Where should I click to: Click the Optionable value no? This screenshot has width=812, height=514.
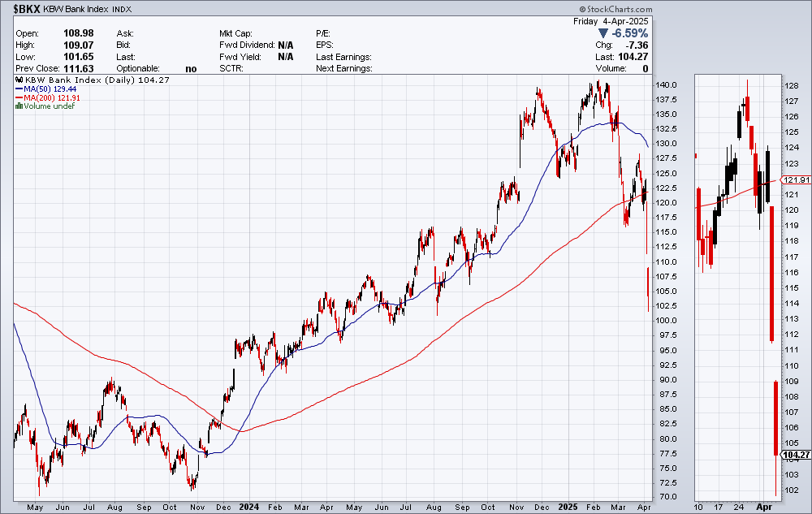pyautogui.click(x=191, y=69)
